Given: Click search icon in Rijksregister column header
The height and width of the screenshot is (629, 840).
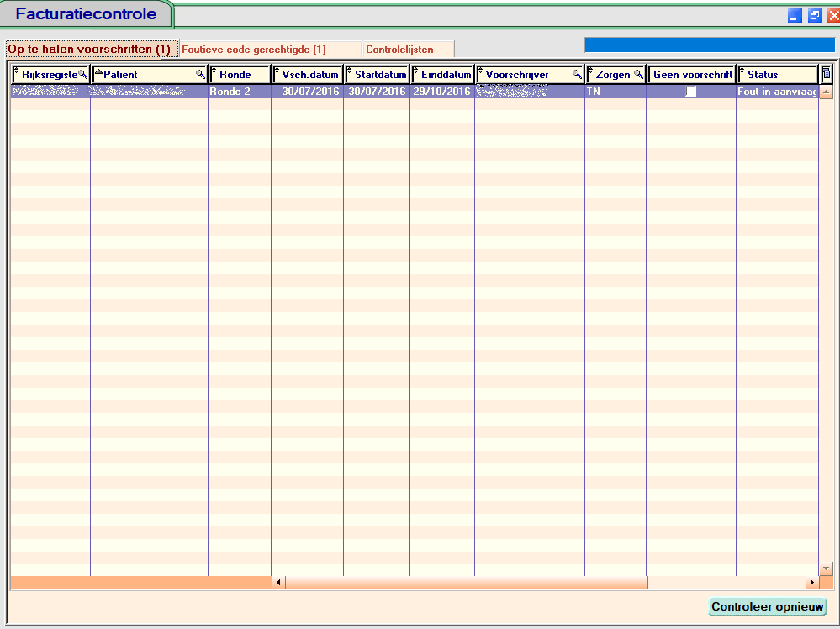Looking at the screenshot, I should (82, 75).
